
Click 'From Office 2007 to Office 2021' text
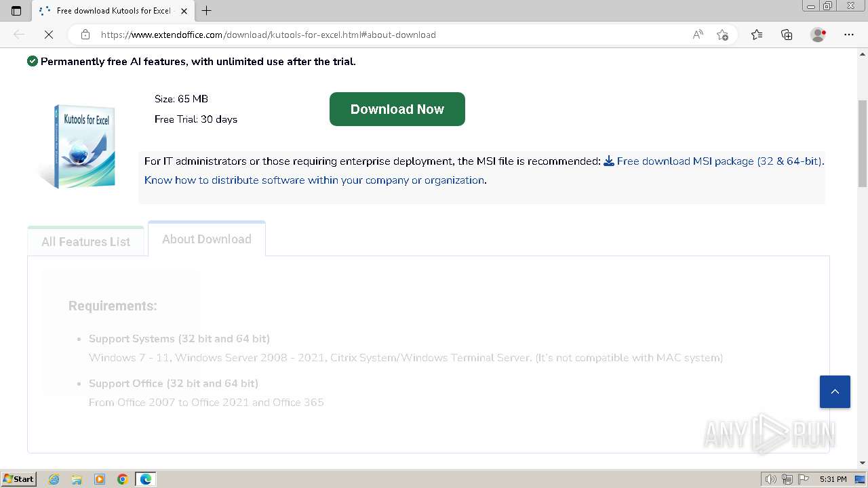pyautogui.click(x=206, y=403)
